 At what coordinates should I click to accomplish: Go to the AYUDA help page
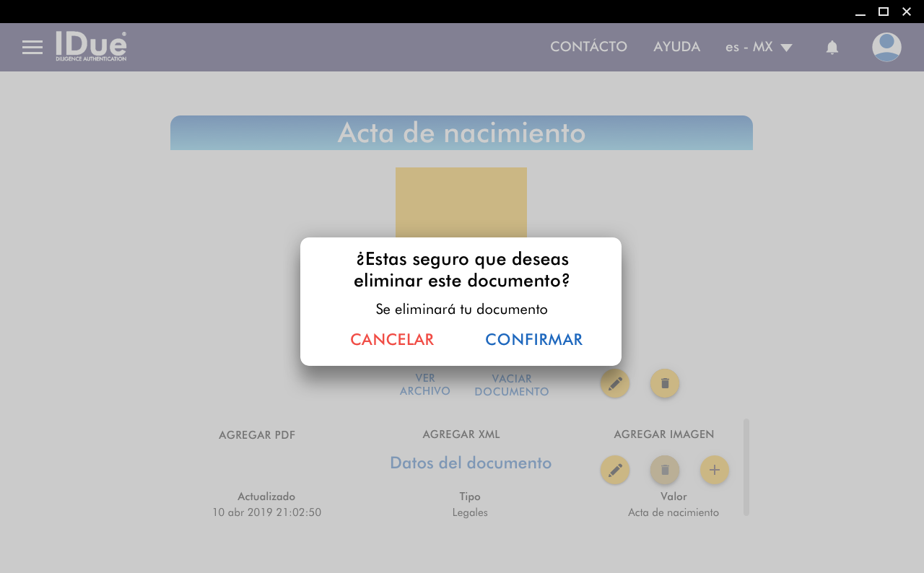pos(676,47)
